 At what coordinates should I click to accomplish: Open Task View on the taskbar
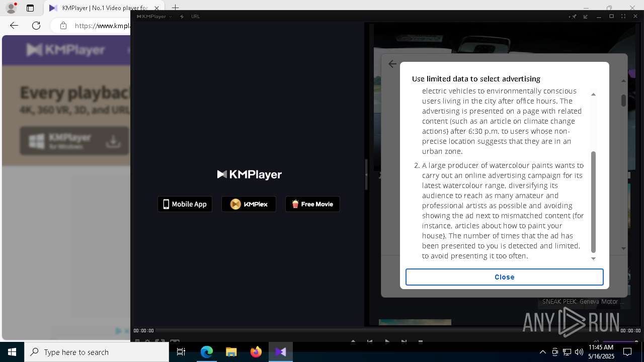(182, 352)
